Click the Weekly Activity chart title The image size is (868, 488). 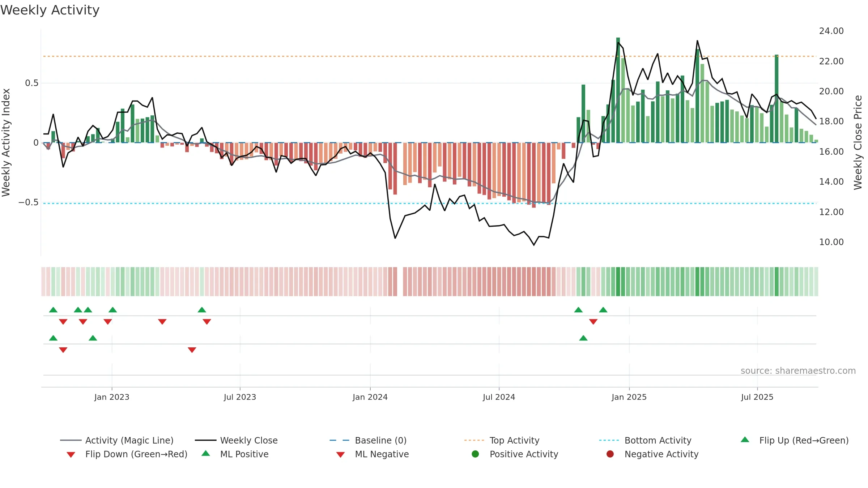50,10
